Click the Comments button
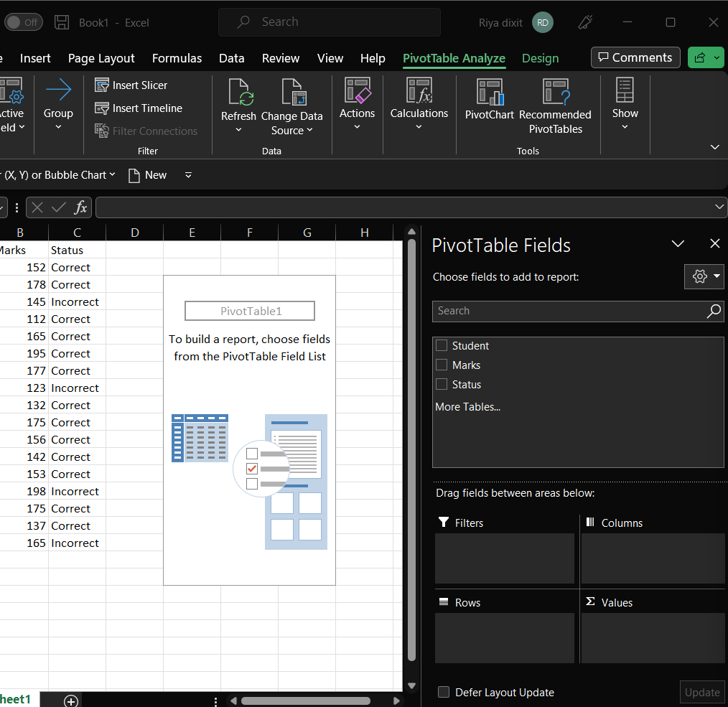Image resolution: width=728 pixels, height=707 pixels. click(x=635, y=57)
